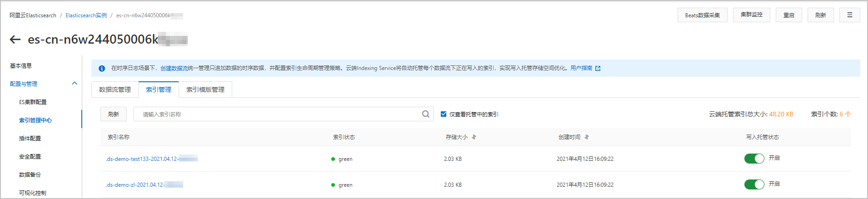Screen dimensions: 868x199
Task: Select 索引管理中心 in sidebar
Action: pyautogui.click(x=35, y=120)
